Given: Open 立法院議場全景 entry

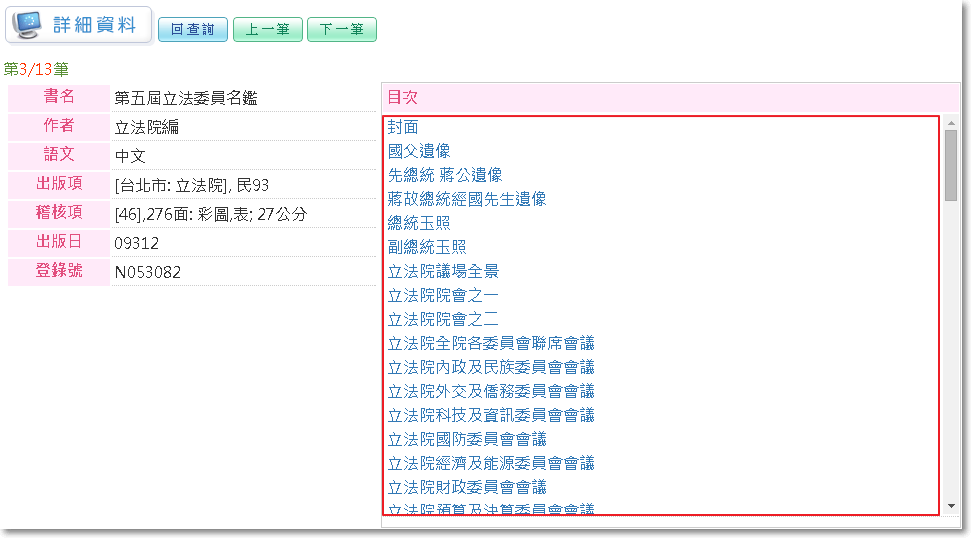Looking at the screenshot, I should click(x=443, y=271).
